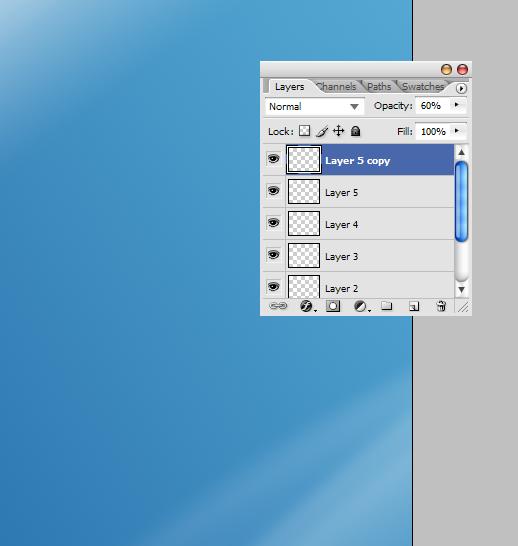Add a layer mask
Image resolution: width=518 pixels, height=546 pixels.
coord(333,306)
